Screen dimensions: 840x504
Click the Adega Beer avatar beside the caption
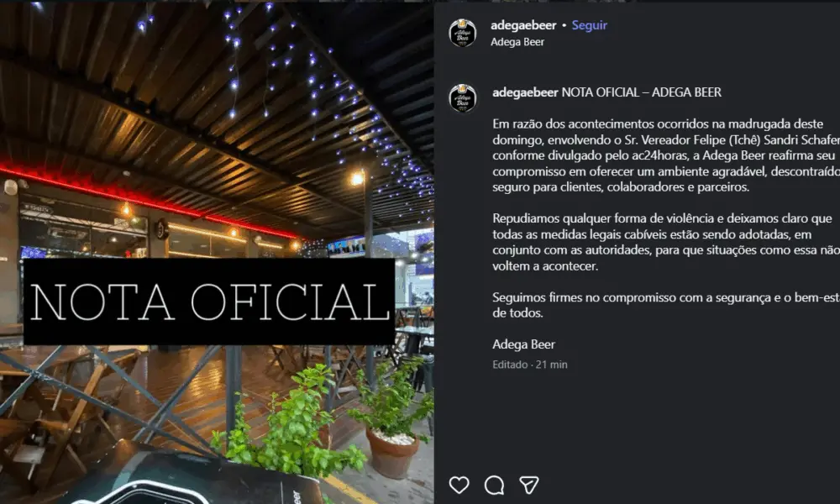[x=462, y=98]
